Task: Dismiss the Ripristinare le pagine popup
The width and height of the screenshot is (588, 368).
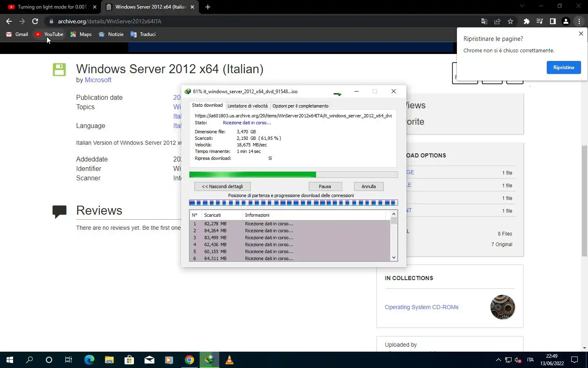Action: point(581,34)
